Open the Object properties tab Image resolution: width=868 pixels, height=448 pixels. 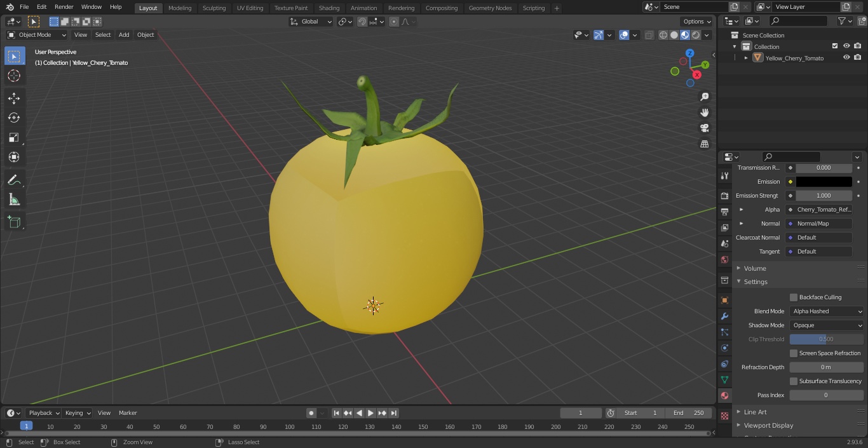click(724, 300)
